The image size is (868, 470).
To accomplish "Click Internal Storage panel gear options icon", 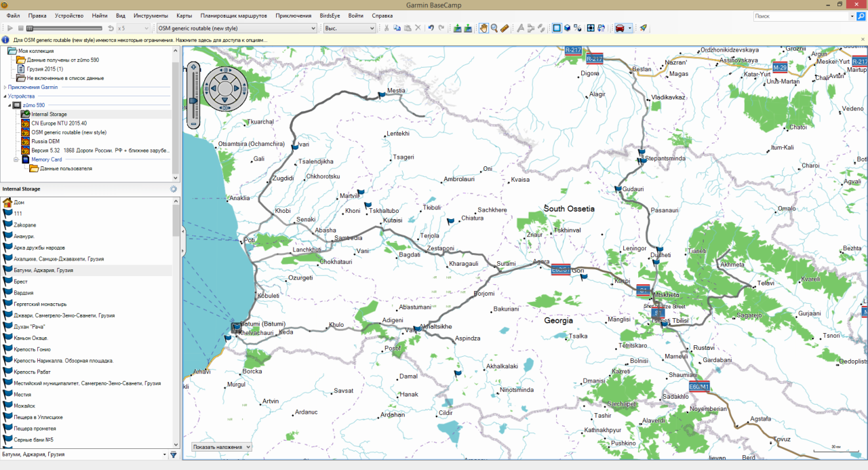I will [174, 189].
